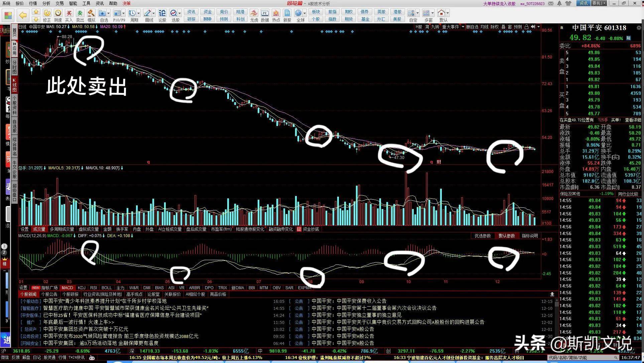Toggle the 窗 window option

(x=510, y=27)
